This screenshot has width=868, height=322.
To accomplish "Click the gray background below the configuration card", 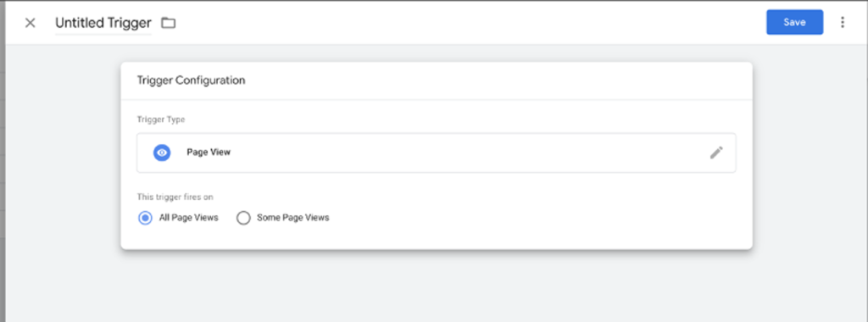I will (437, 285).
